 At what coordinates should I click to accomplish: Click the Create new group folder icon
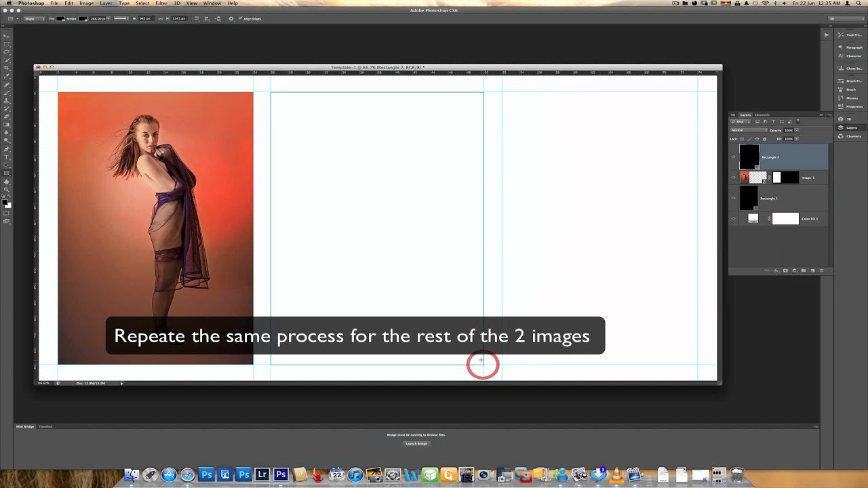tap(804, 270)
